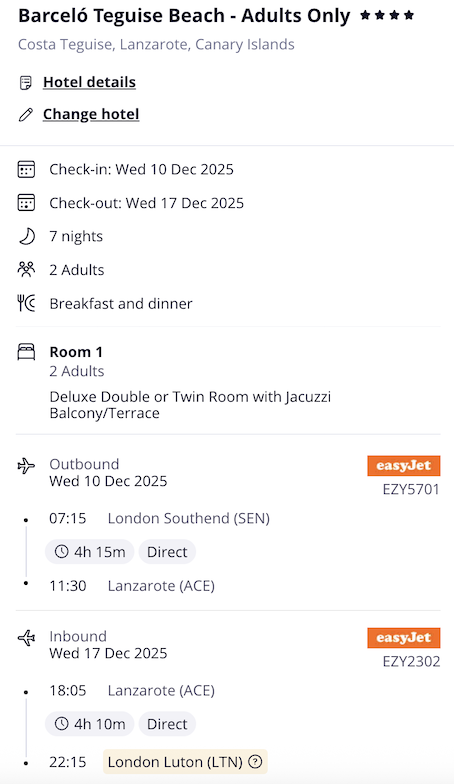Click the check-in calendar icon
The image size is (454, 784).
point(26,170)
